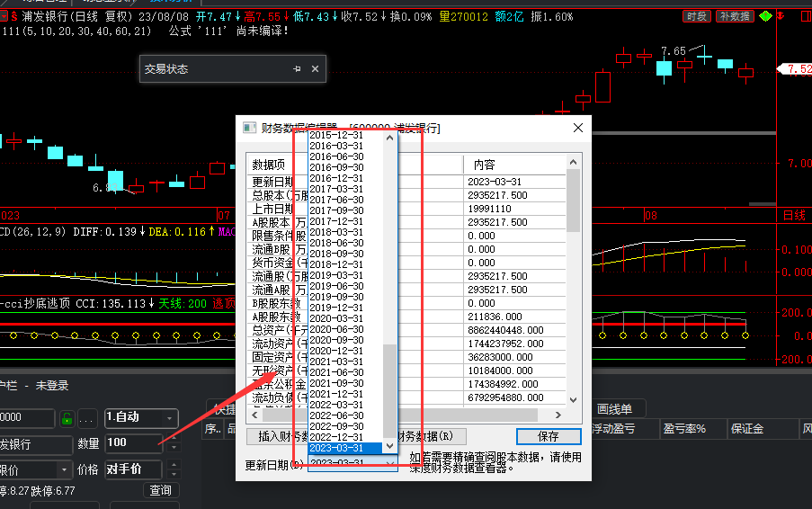This screenshot has height=509, width=812.
Task: Switch to the 画线单 tab
Action: point(614,409)
